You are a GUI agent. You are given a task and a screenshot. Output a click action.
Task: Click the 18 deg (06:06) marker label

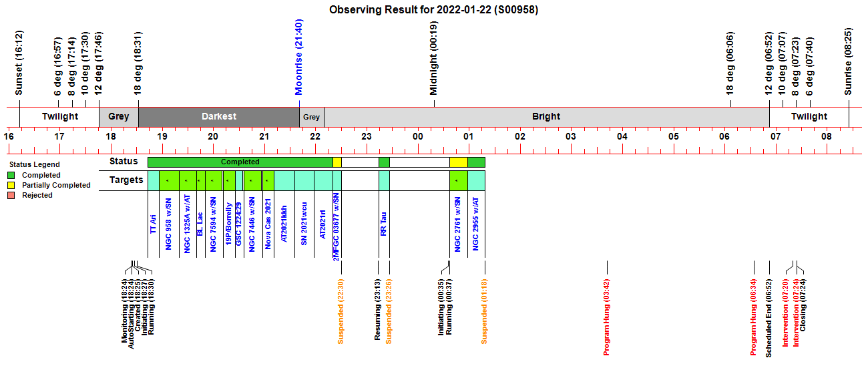coord(730,64)
